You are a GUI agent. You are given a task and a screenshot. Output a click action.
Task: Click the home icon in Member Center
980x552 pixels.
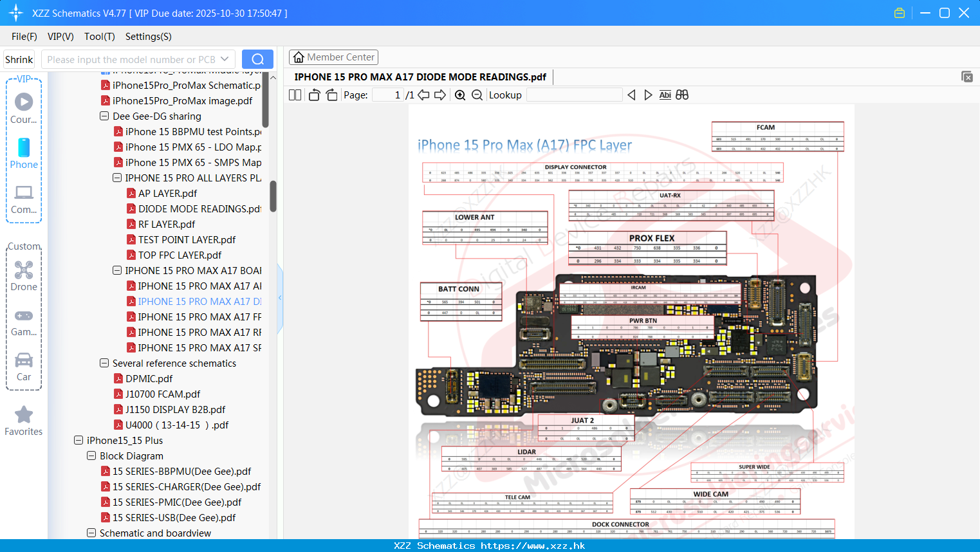(x=299, y=57)
